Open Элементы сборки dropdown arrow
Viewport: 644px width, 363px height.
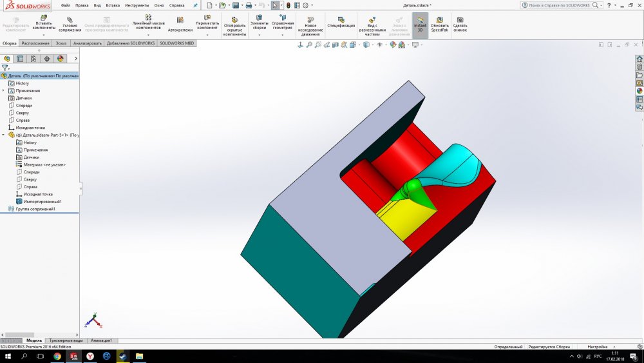[259, 35]
